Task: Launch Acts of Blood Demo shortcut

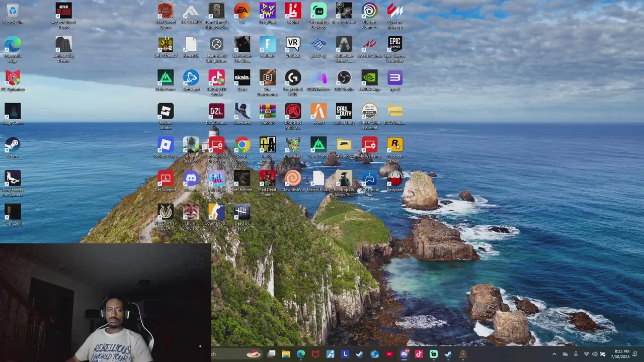Action: [x=63, y=16]
